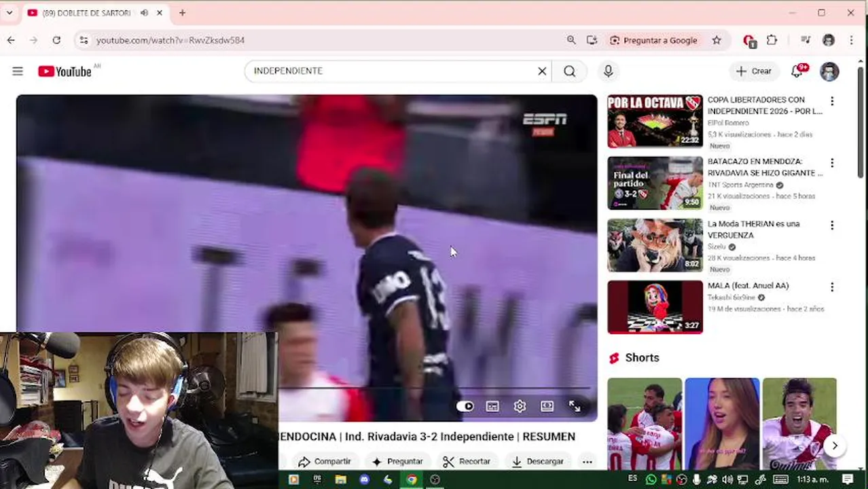
Task: Download video with Descargar button
Action: coord(538,462)
